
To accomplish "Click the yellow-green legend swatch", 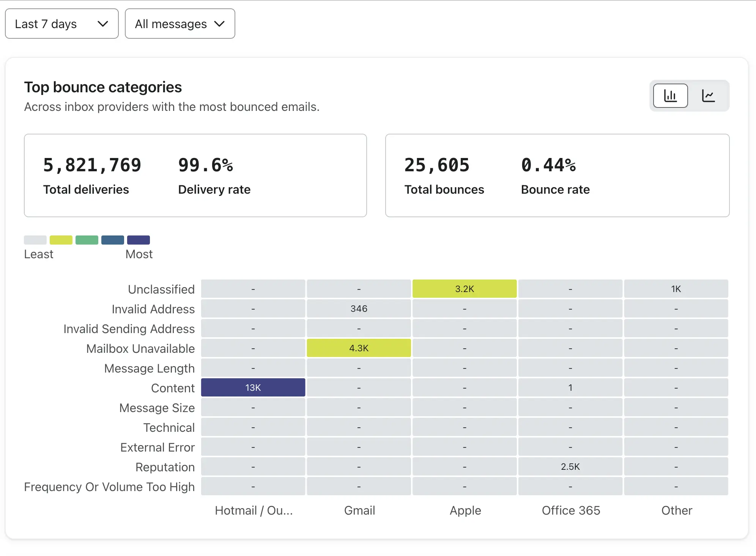I will (61, 240).
